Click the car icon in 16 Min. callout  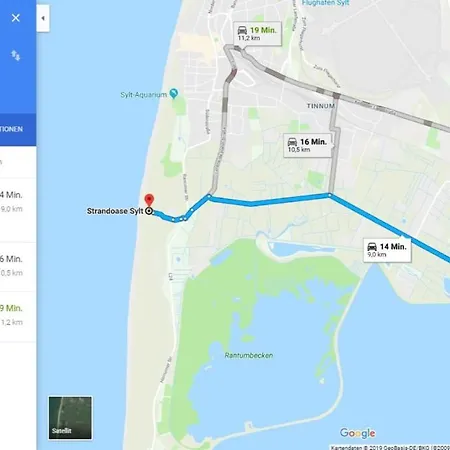tap(292, 142)
